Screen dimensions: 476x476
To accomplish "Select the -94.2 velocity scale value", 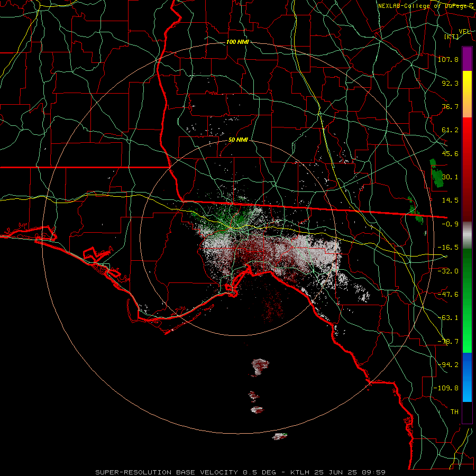I will (x=448, y=364).
